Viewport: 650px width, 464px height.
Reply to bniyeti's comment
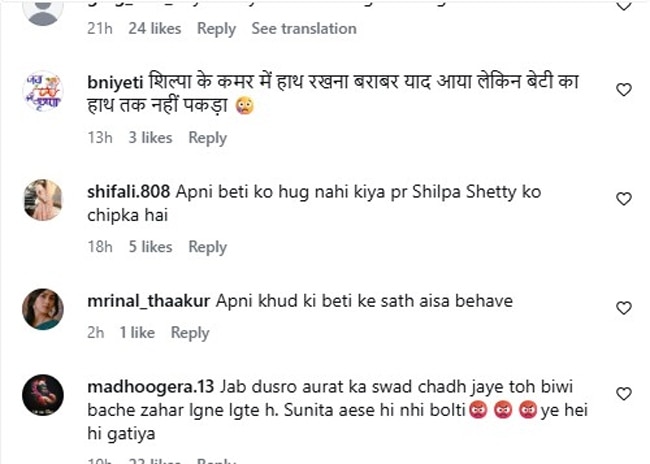[207, 138]
